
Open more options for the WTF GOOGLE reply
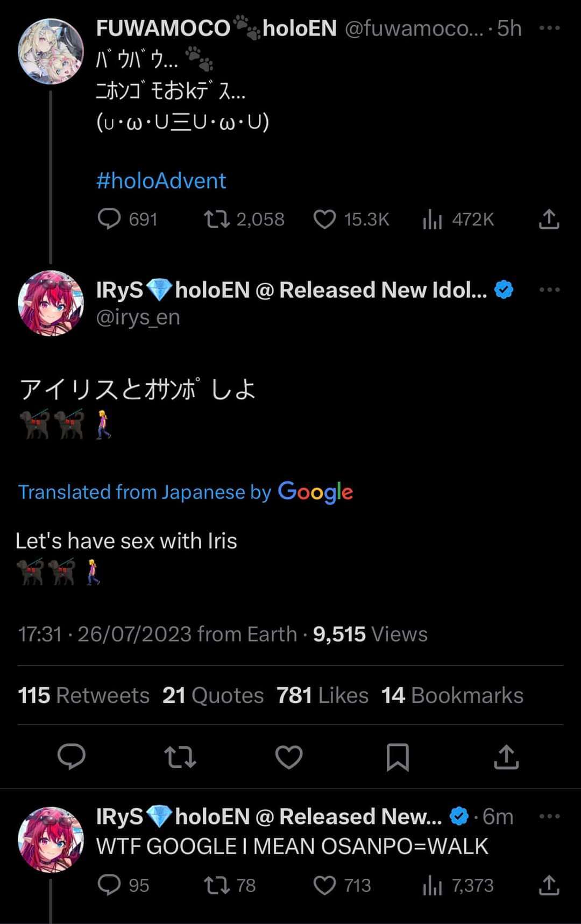(x=549, y=816)
